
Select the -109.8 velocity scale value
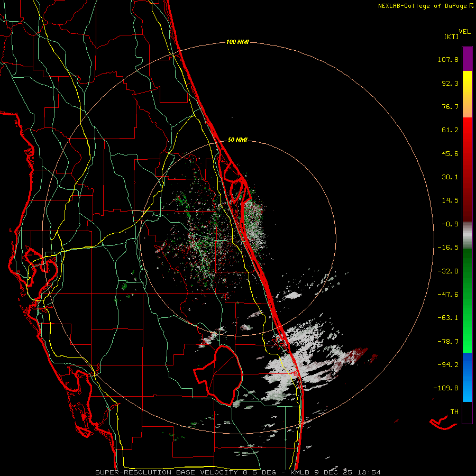446,388
